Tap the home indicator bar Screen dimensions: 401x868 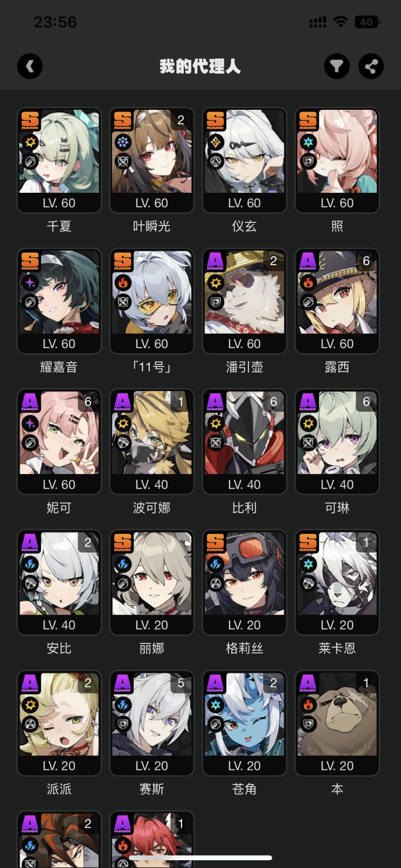[200, 858]
